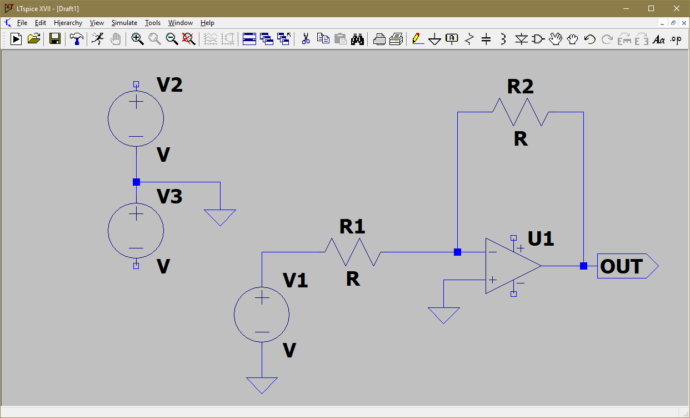
Task: Click the Text tool (Aa) in toolbar
Action: 658,39
